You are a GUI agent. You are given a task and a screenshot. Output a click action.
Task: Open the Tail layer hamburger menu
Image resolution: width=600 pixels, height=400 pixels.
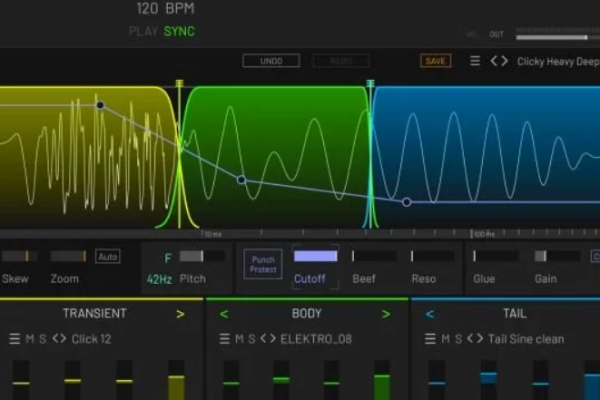pyautogui.click(x=429, y=339)
